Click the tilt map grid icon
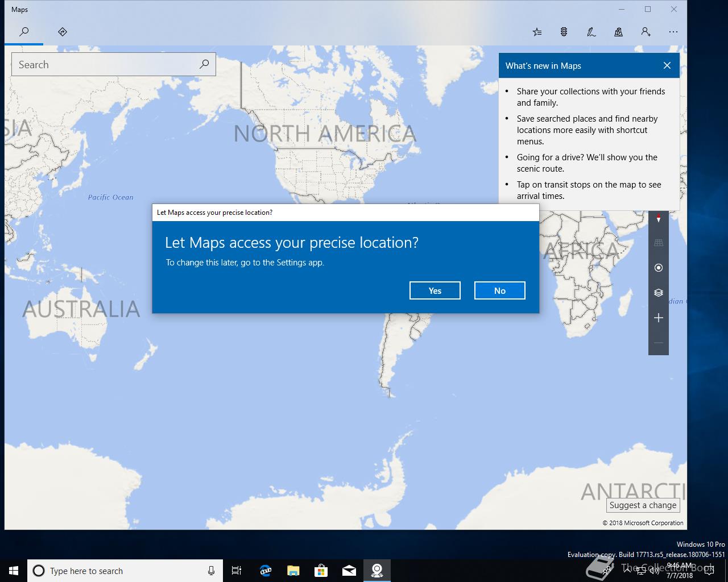Image resolution: width=728 pixels, height=582 pixels. [659, 243]
